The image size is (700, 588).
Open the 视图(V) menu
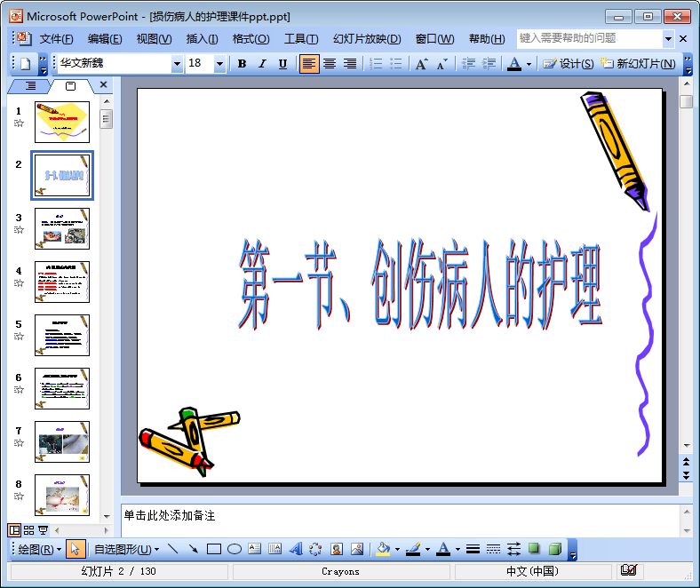pos(154,39)
